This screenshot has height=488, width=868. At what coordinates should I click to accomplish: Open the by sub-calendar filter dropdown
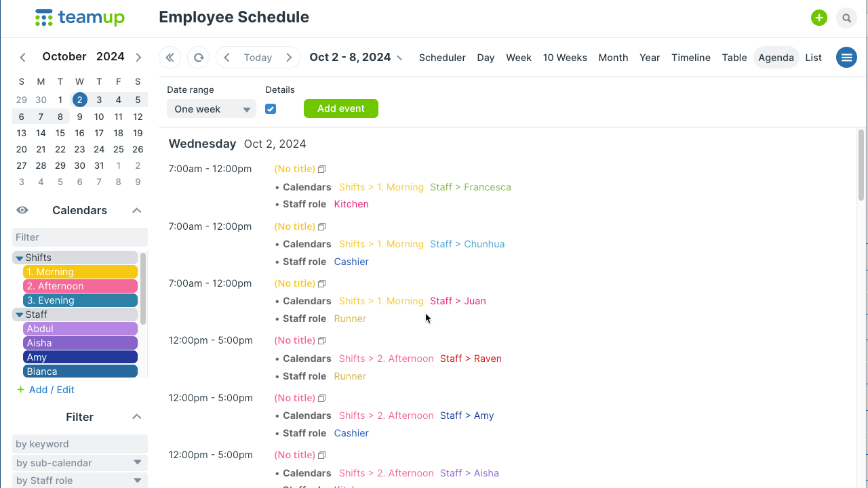(80, 463)
